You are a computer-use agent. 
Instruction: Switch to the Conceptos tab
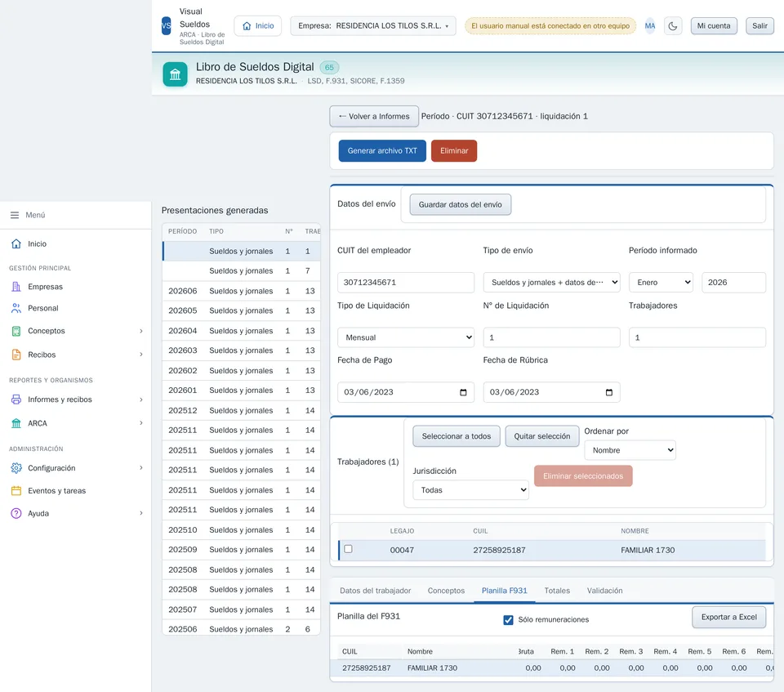tap(446, 591)
